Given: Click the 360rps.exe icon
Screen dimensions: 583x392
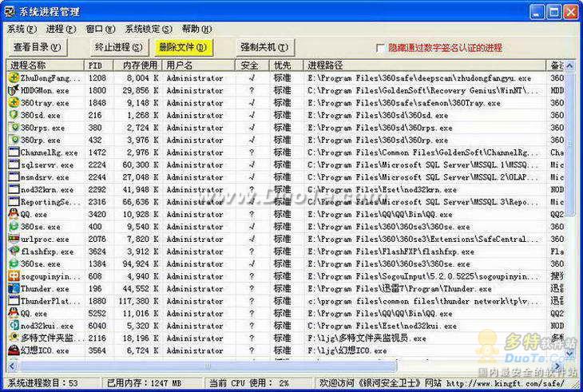Looking at the screenshot, I should point(14,128).
